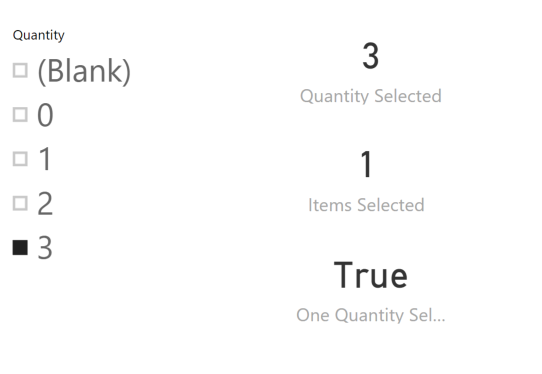Image resolution: width=542 pixels, height=374 pixels.
Task: Pick the 1 value label in slicer
Action: click(x=45, y=159)
